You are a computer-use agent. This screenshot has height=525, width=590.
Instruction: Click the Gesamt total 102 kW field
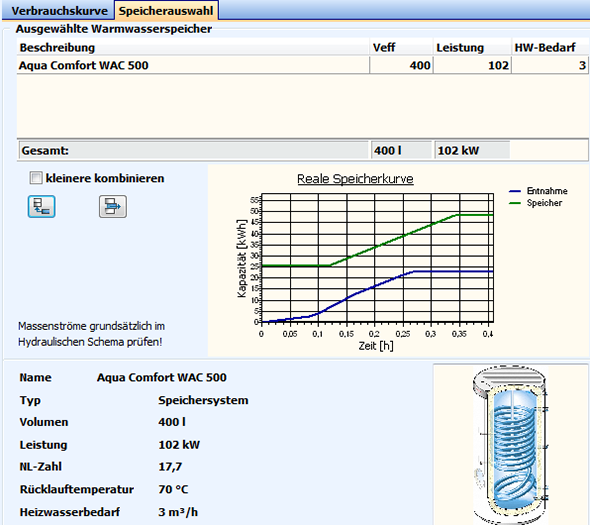[x=472, y=151]
